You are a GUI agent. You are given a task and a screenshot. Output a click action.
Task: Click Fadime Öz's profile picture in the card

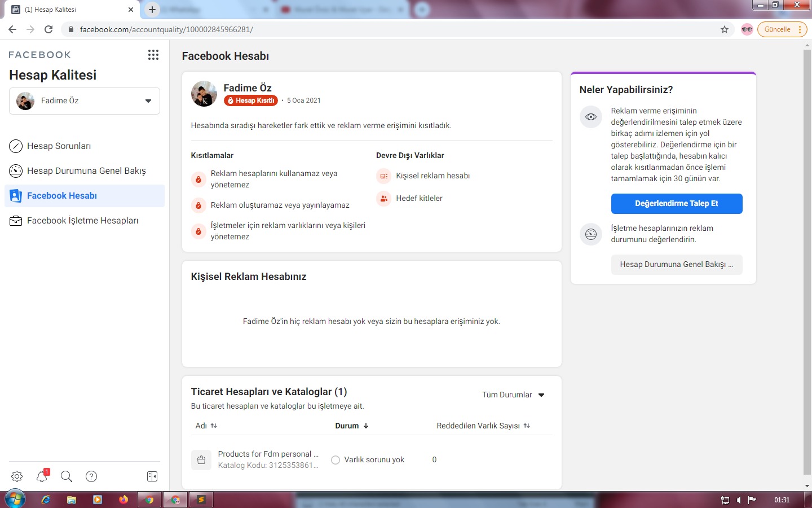[204, 94]
